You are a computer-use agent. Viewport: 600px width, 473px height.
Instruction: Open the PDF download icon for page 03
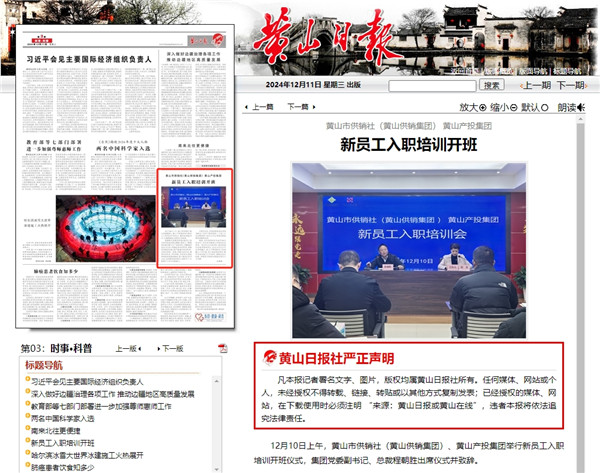tap(223, 348)
